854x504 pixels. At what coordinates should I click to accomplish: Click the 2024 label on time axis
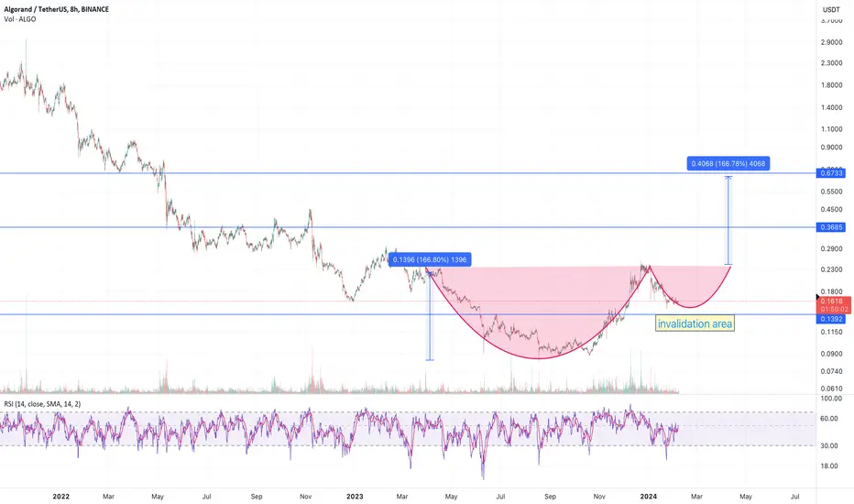click(x=649, y=497)
